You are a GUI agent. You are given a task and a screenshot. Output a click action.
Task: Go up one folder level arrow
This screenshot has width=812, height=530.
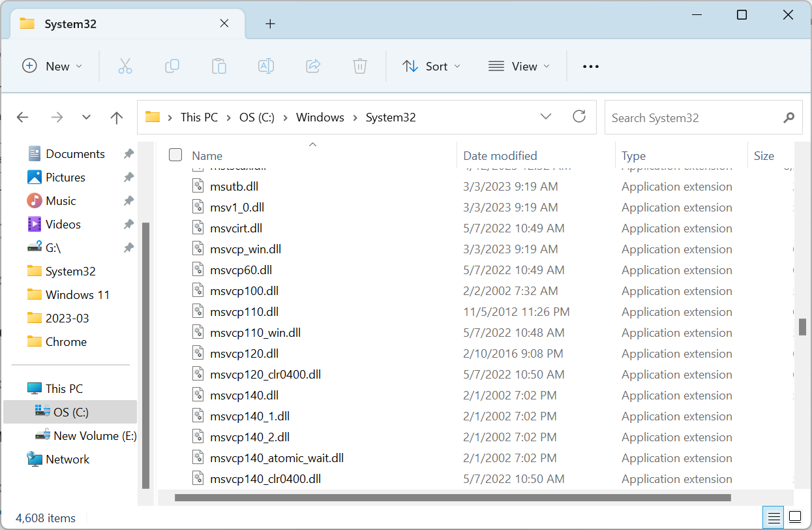(117, 117)
